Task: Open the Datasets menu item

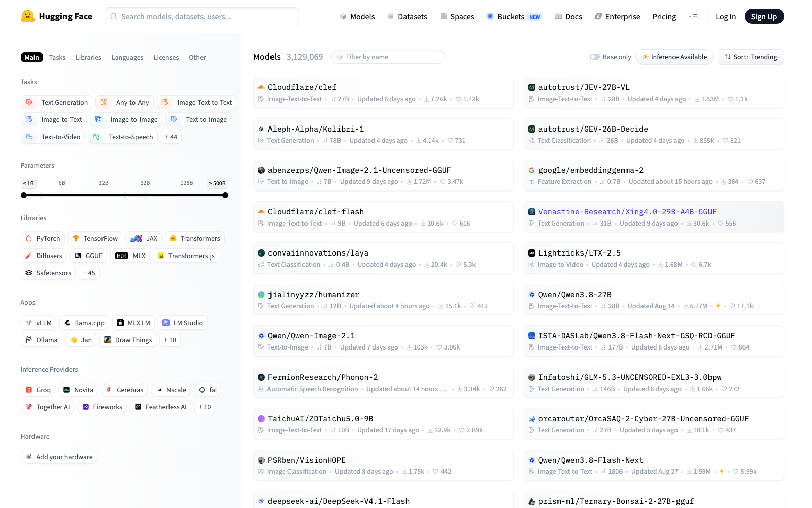Action: pyautogui.click(x=408, y=16)
